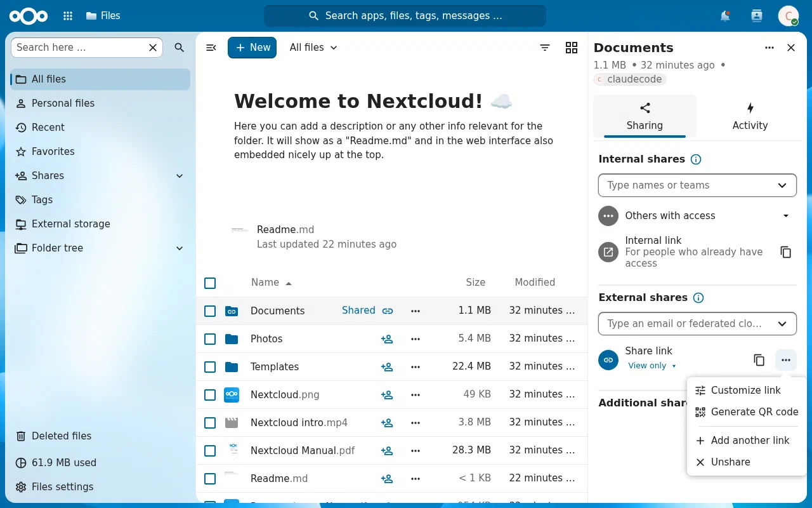Click the info icon beside Internal shares
Screen dimensions: 812x508
click(696, 159)
